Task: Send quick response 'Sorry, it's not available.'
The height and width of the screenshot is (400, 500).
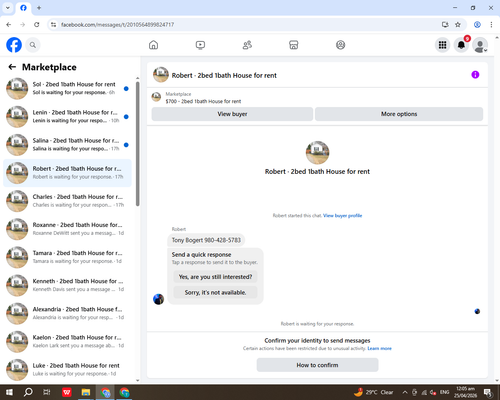Action: [215, 292]
